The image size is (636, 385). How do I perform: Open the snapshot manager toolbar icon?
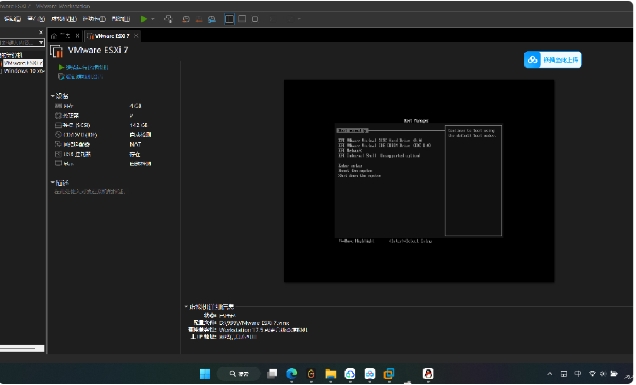(x=212, y=19)
